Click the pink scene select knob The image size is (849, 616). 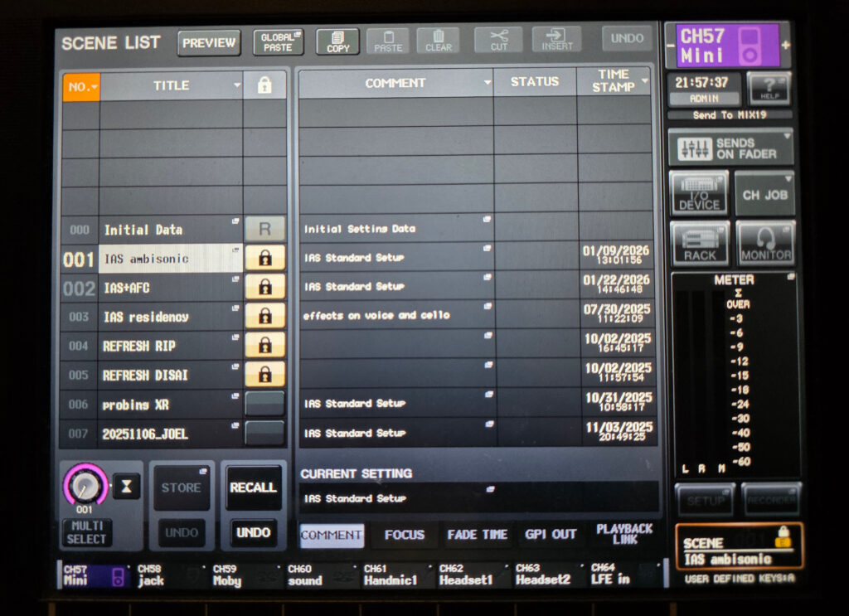pos(85,484)
